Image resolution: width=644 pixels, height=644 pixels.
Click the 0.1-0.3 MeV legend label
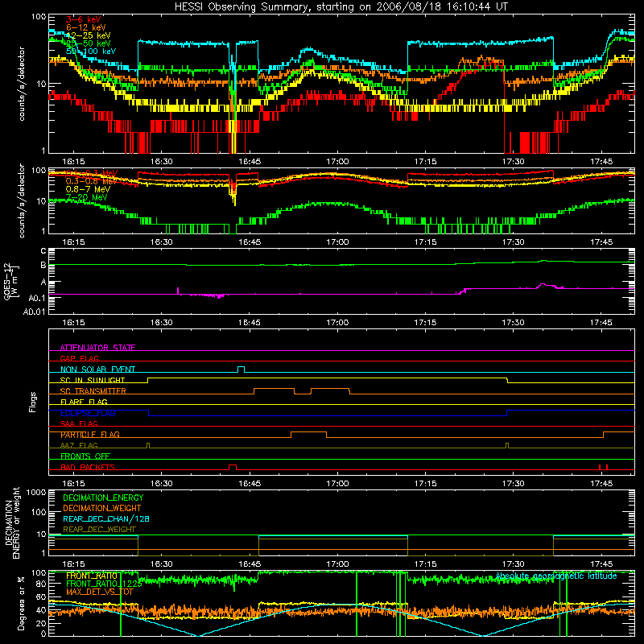coord(92,173)
